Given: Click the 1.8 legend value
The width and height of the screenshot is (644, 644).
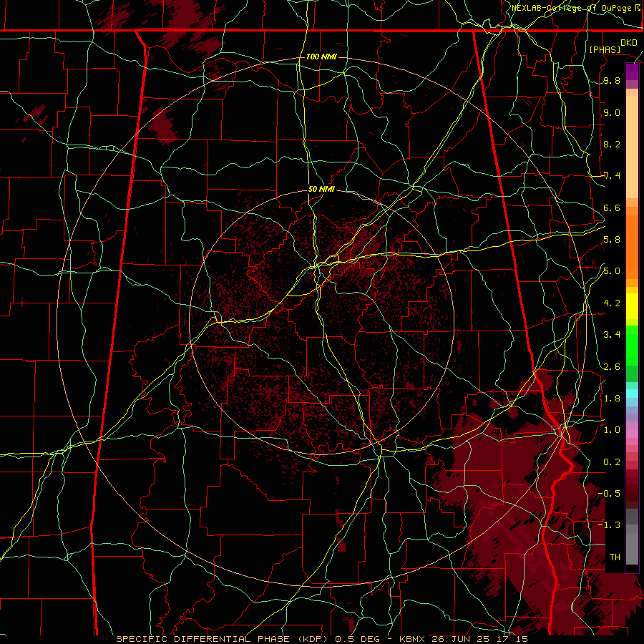Looking at the screenshot, I should pos(612,399).
